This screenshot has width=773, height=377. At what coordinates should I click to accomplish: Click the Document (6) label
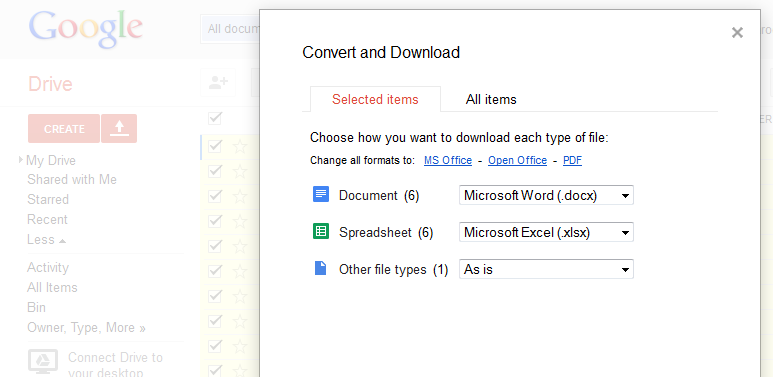click(x=379, y=196)
